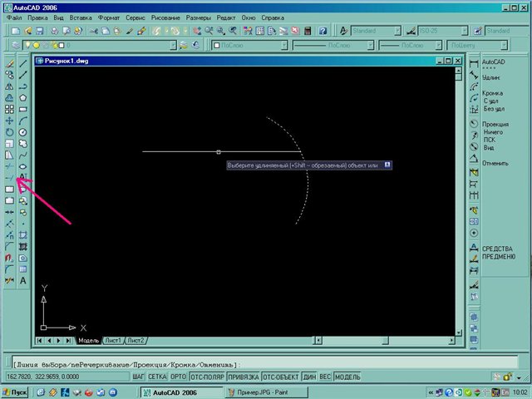Choose the Polygon drawing tool

click(x=22, y=97)
